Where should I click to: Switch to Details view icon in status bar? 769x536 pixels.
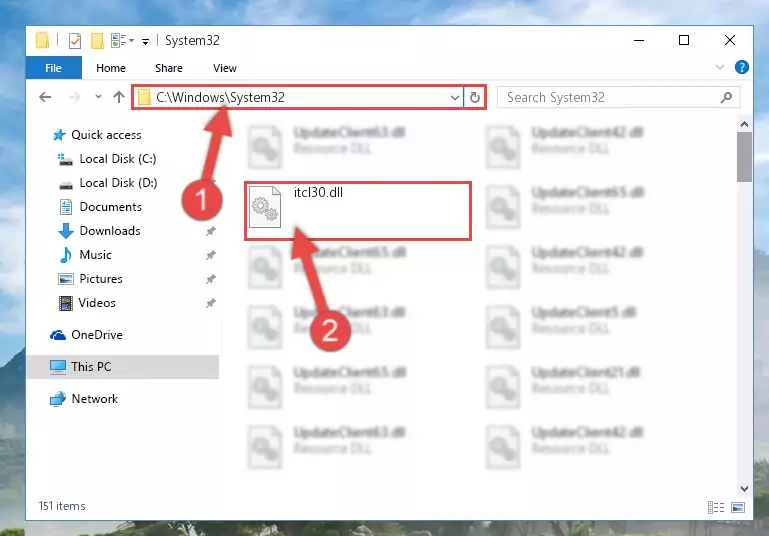point(716,507)
